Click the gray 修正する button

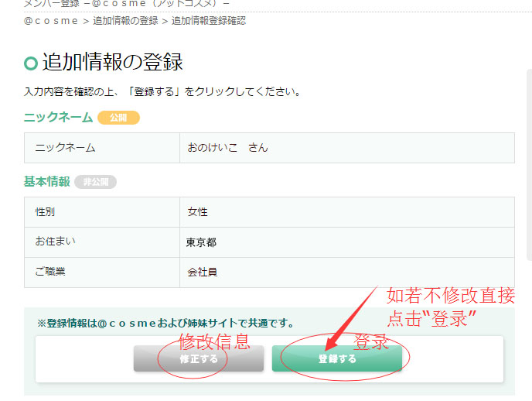(199, 358)
